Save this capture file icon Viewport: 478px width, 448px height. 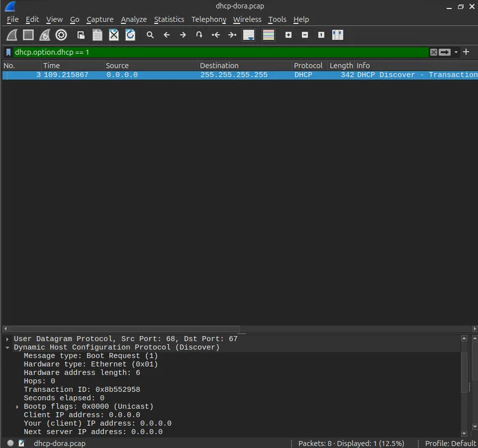[x=97, y=35]
